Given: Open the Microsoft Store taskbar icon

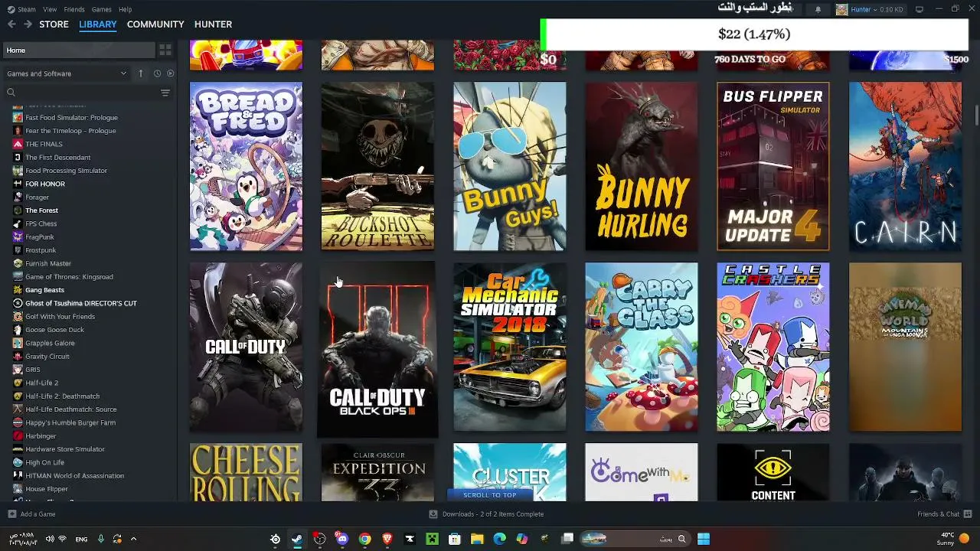Looking at the screenshot, I should (x=455, y=539).
